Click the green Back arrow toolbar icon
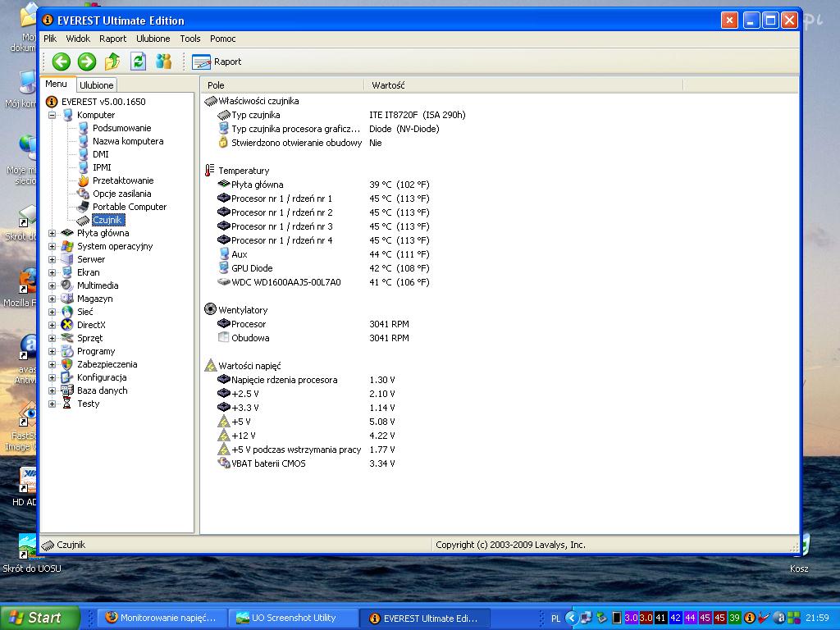Screen dimensions: 840x630 [61, 62]
